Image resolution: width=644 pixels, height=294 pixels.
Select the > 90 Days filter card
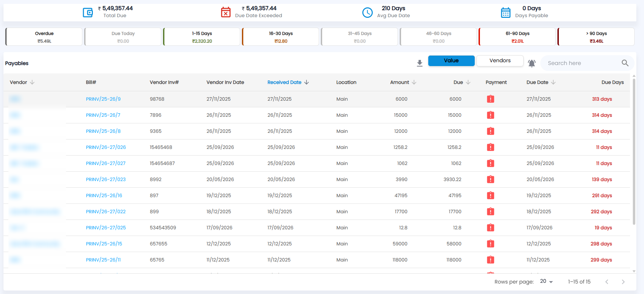coord(596,37)
